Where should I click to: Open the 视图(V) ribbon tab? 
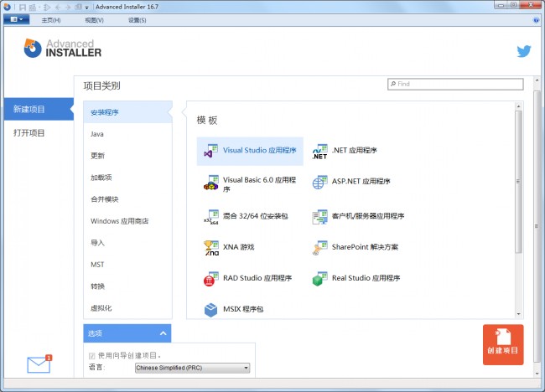click(95, 20)
